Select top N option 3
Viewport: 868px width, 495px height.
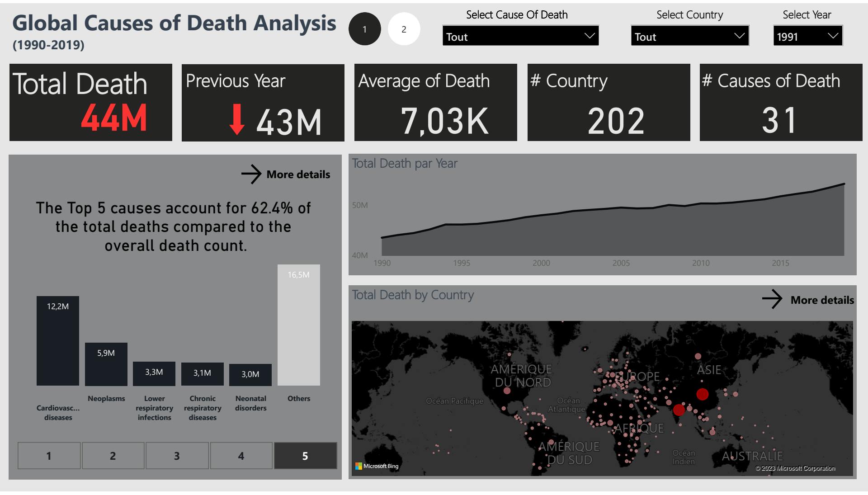[177, 456]
